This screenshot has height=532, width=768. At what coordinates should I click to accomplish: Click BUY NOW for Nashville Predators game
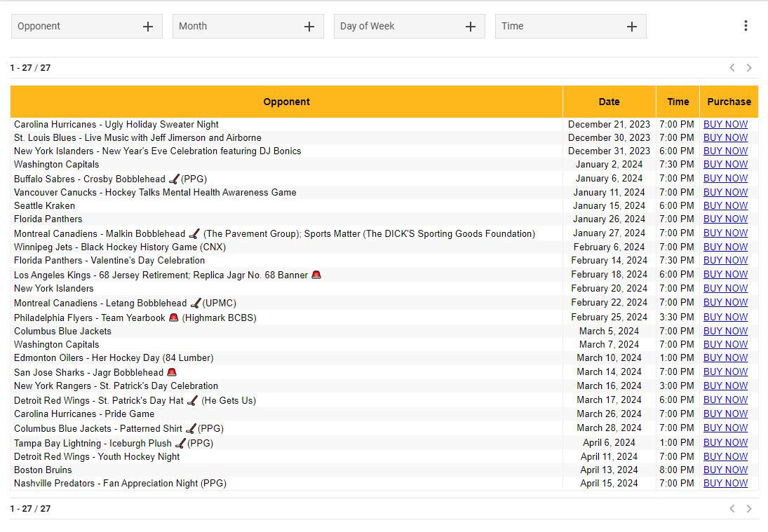click(725, 483)
